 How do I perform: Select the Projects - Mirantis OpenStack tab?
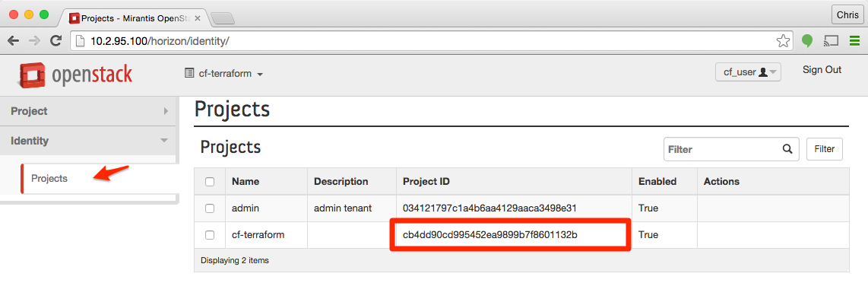[133, 17]
